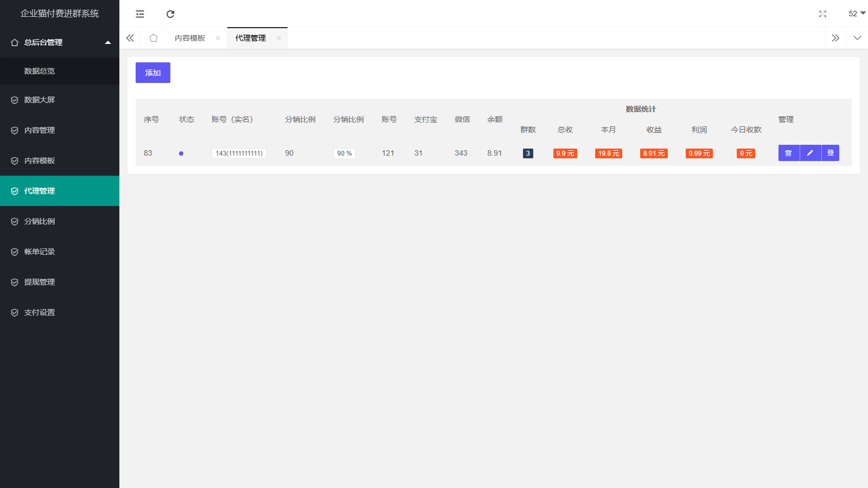Delete agent row 83 using trash icon
The image size is (868, 488).
789,153
